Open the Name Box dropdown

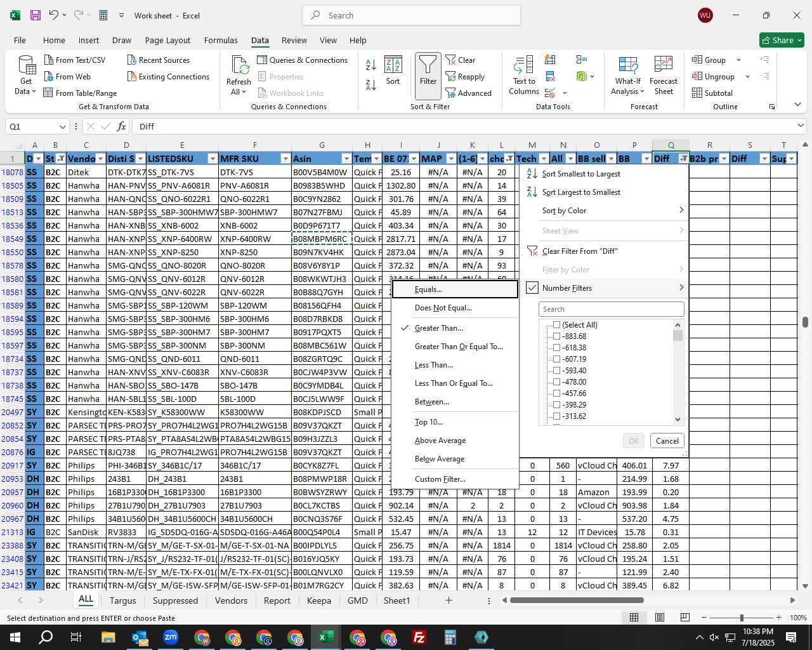(x=62, y=126)
